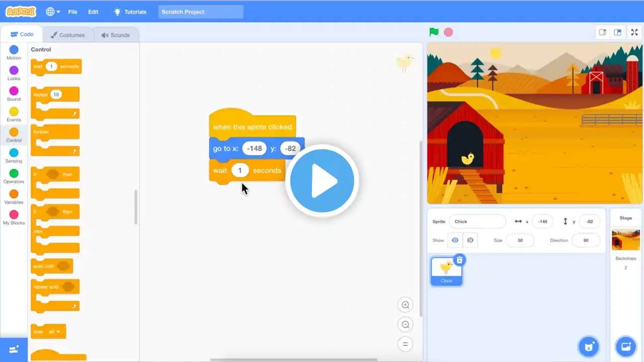Open the File menu
Screen dimensions: 644x362
click(x=72, y=12)
